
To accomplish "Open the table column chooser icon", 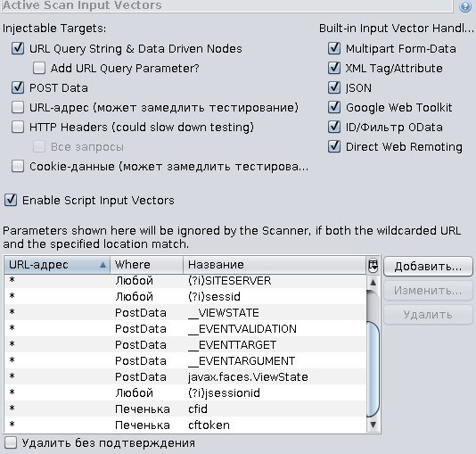I will pyautogui.click(x=373, y=265).
